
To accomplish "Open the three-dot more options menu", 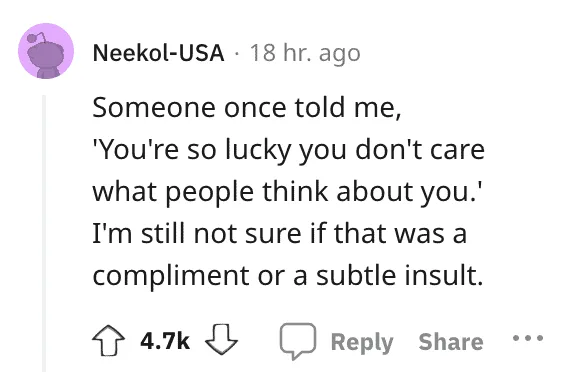I will 528,338.
